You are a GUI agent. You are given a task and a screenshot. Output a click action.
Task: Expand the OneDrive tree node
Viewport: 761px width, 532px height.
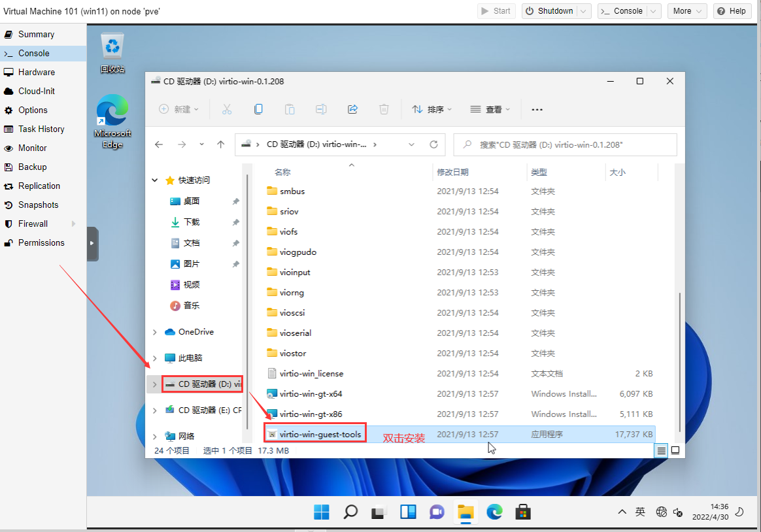155,332
